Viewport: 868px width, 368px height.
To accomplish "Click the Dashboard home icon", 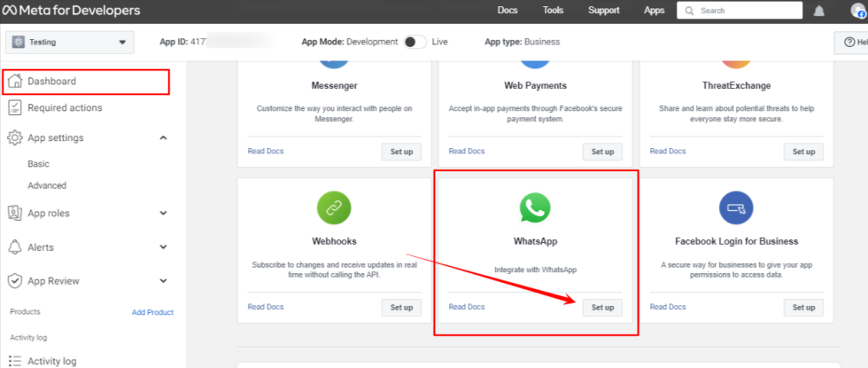I will point(15,81).
